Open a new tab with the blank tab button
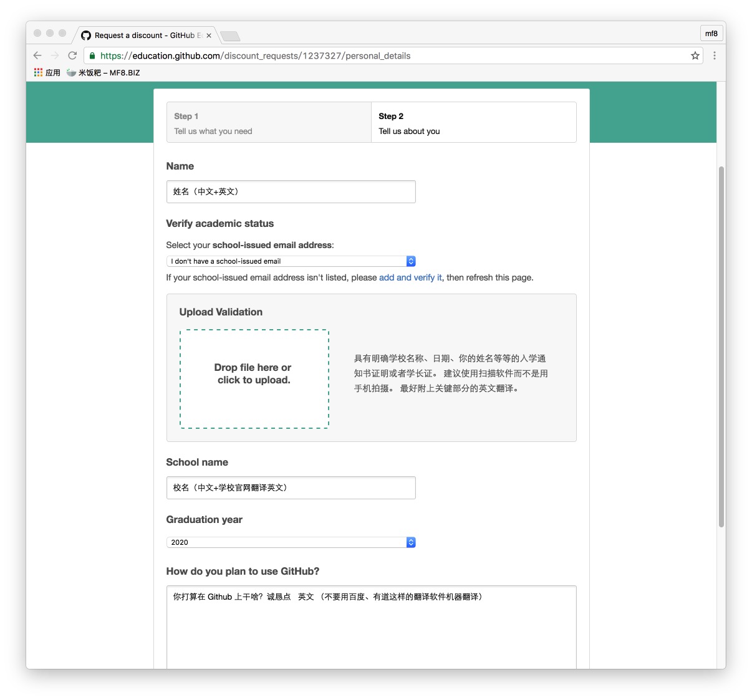The width and height of the screenshot is (752, 700). (230, 36)
